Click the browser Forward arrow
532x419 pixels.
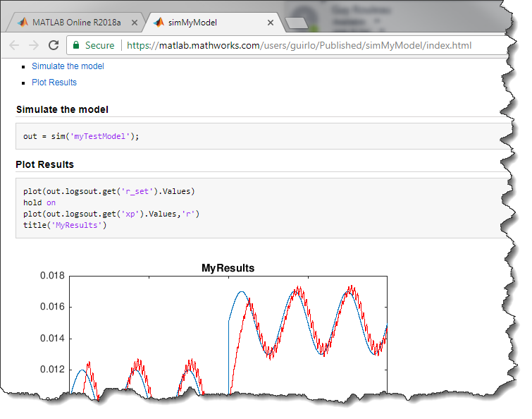[x=34, y=45]
